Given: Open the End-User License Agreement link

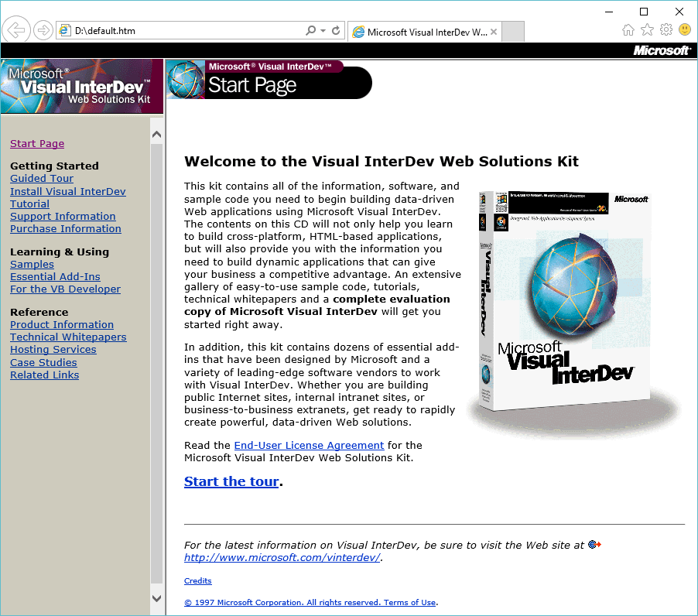Looking at the screenshot, I should pyautogui.click(x=309, y=446).
